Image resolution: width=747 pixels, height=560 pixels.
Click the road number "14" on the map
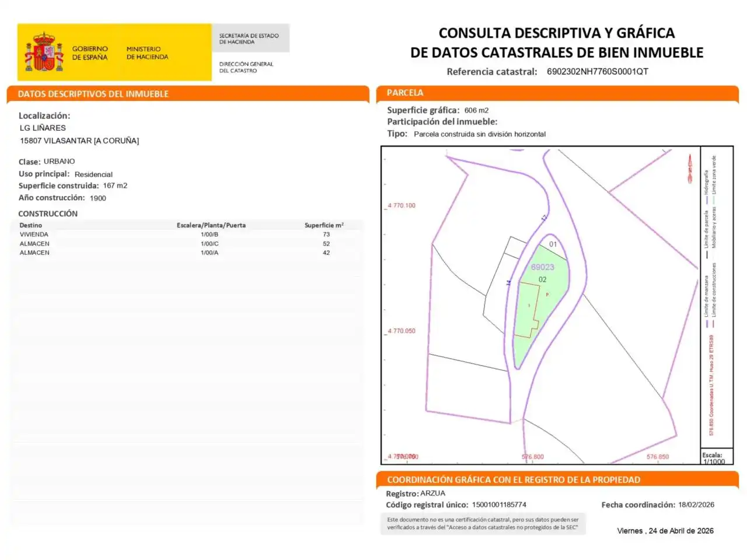(x=508, y=282)
